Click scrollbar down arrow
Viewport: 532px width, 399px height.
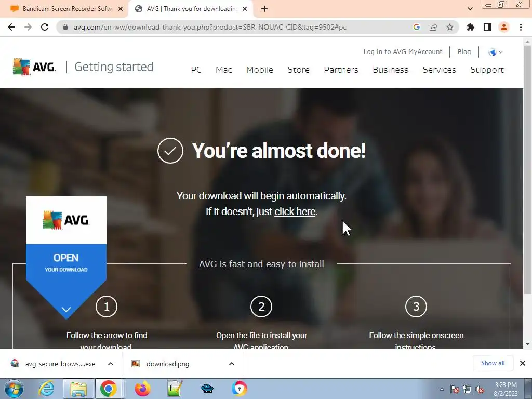527,344
